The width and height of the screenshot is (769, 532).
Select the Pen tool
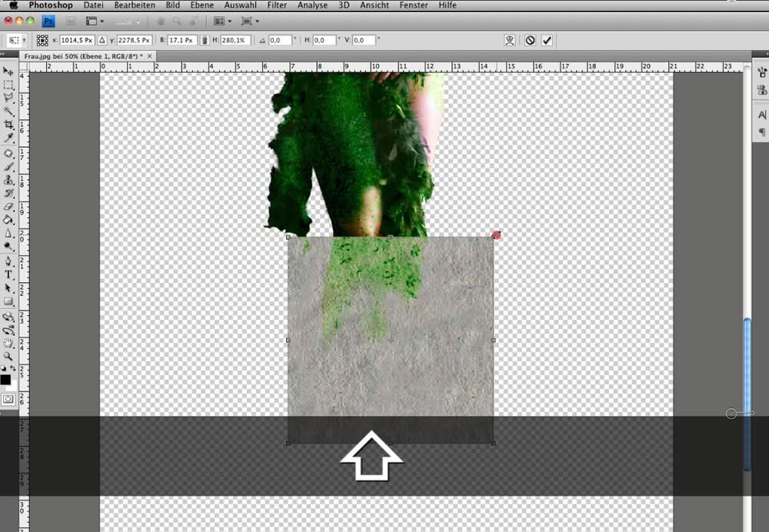pyautogui.click(x=8, y=261)
